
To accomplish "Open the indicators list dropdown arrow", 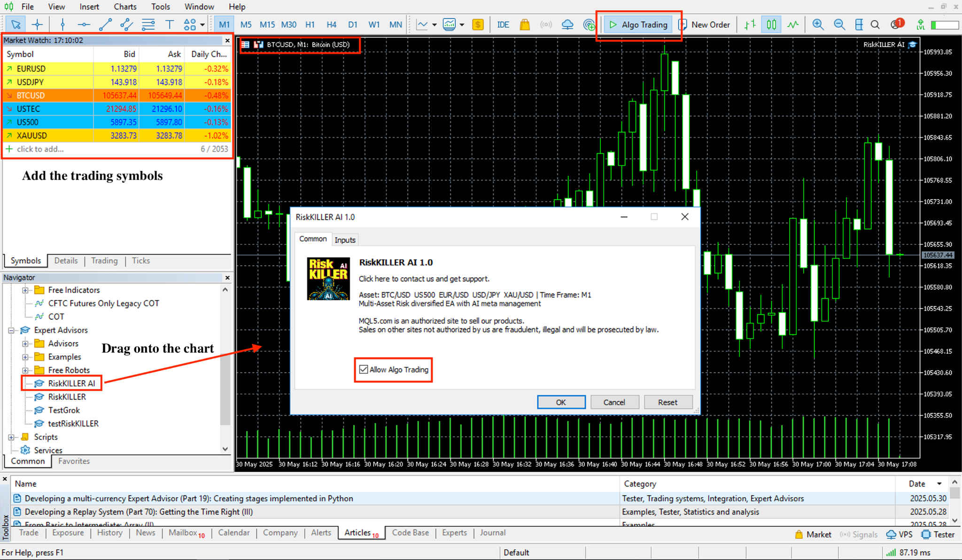I will tap(462, 25).
